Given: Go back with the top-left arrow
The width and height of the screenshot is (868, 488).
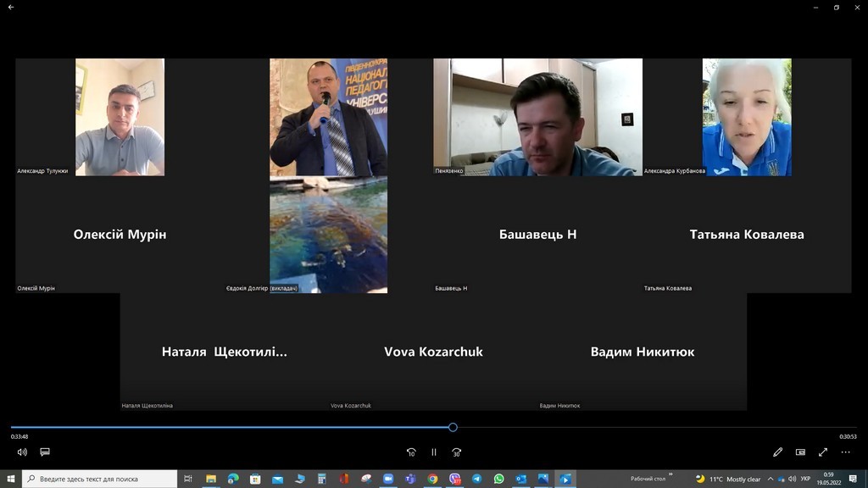Looking at the screenshot, I should [x=11, y=7].
